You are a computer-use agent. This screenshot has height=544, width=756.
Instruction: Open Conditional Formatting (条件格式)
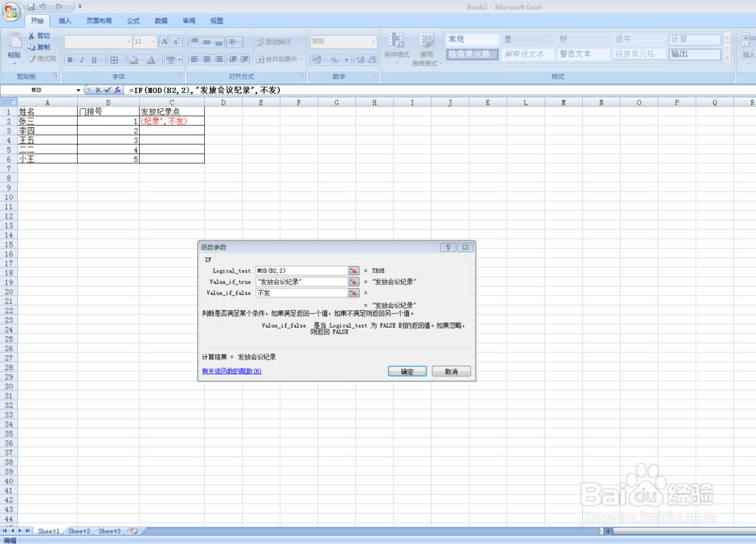pos(397,50)
